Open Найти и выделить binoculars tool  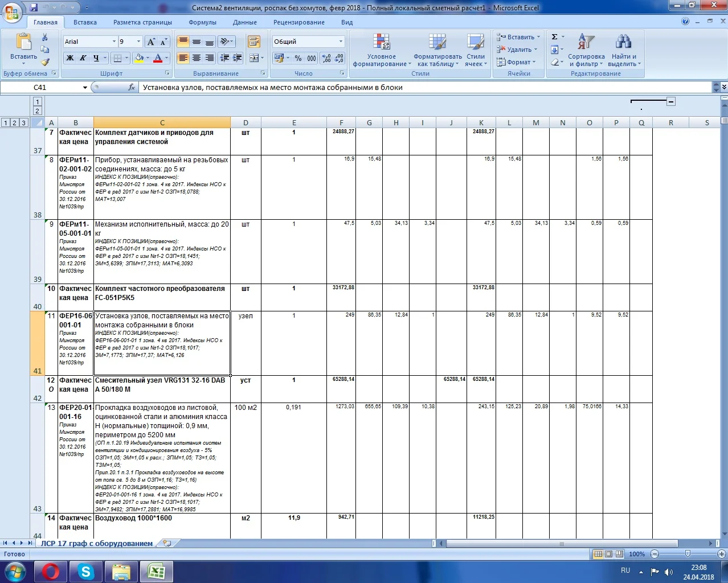tap(624, 50)
